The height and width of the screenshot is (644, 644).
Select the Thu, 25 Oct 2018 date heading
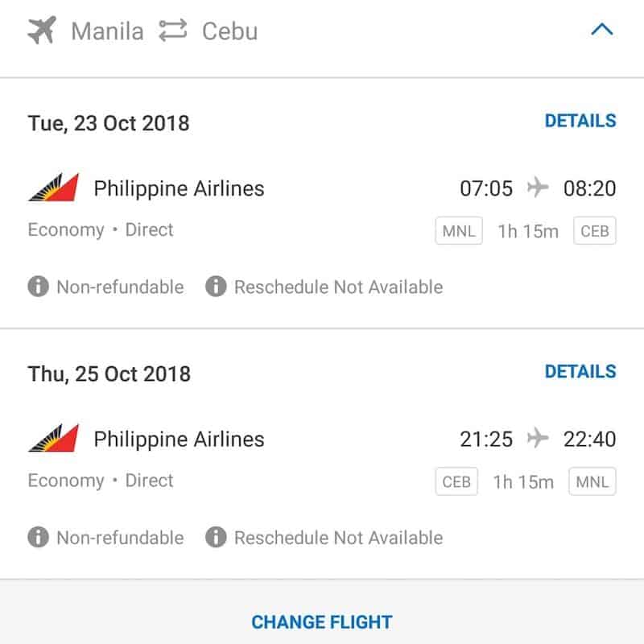point(109,374)
